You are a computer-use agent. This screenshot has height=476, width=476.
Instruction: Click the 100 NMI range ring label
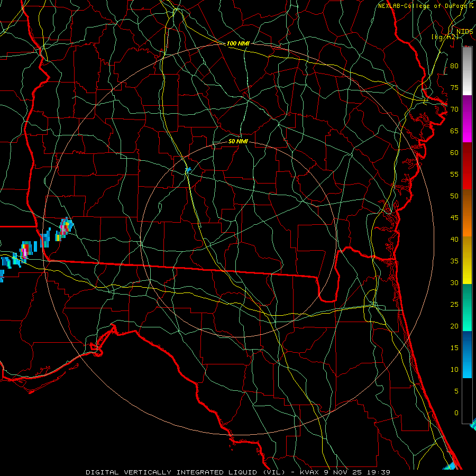click(238, 43)
